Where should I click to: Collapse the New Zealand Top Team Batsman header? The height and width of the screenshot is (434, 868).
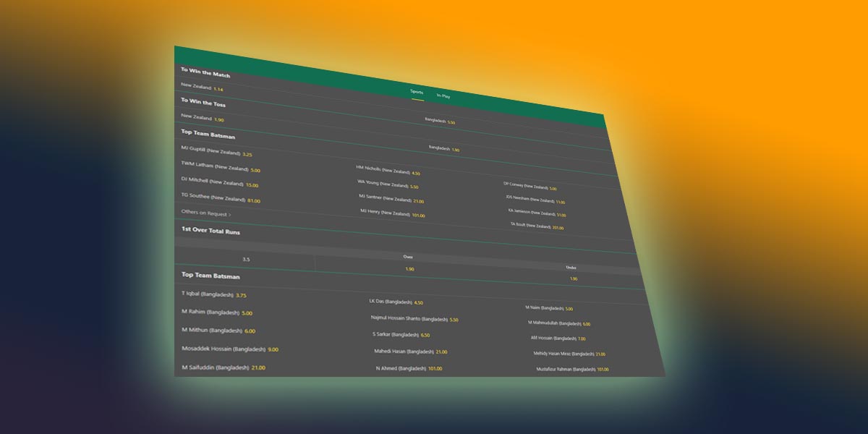coord(208,133)
